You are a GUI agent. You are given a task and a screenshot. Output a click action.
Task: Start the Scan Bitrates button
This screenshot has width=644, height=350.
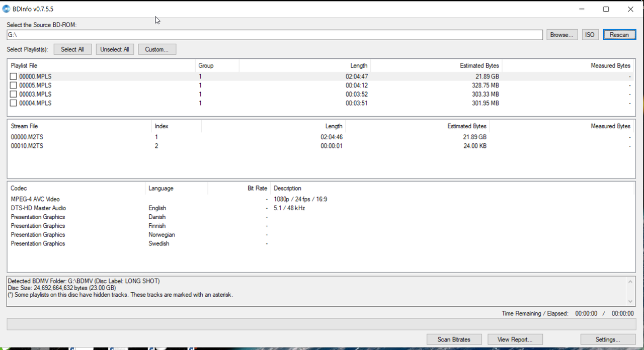tap(454, 339)
